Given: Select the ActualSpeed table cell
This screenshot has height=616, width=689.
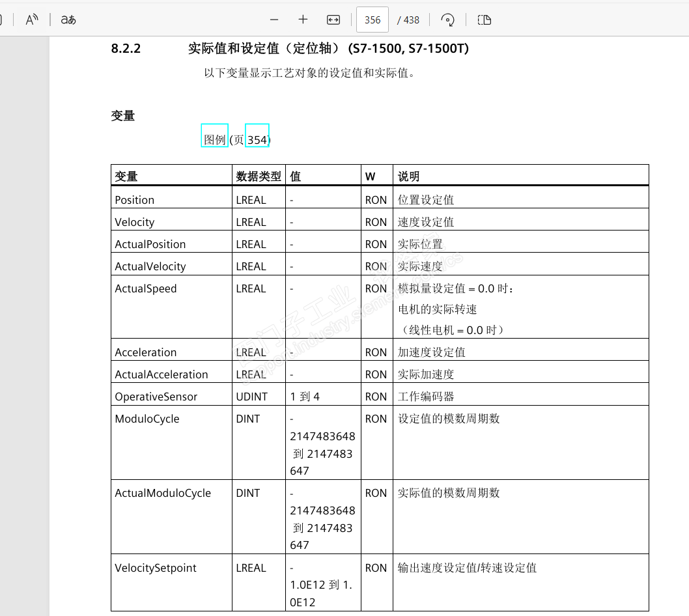Looking at the screenshot, I should [x=171, y=307].
